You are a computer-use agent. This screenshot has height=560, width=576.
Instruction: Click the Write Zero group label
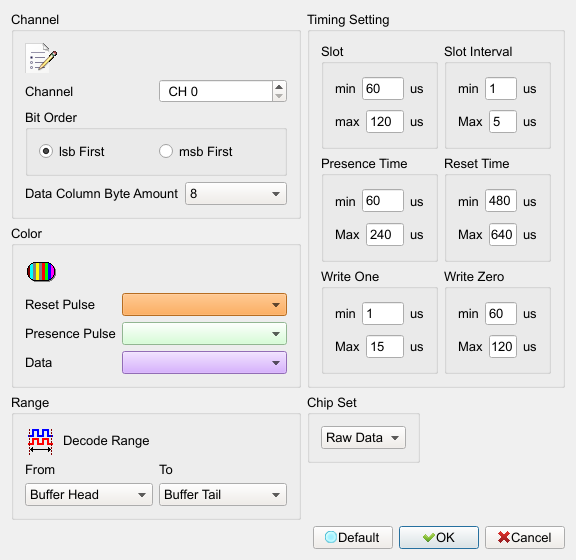pos(474,276)
